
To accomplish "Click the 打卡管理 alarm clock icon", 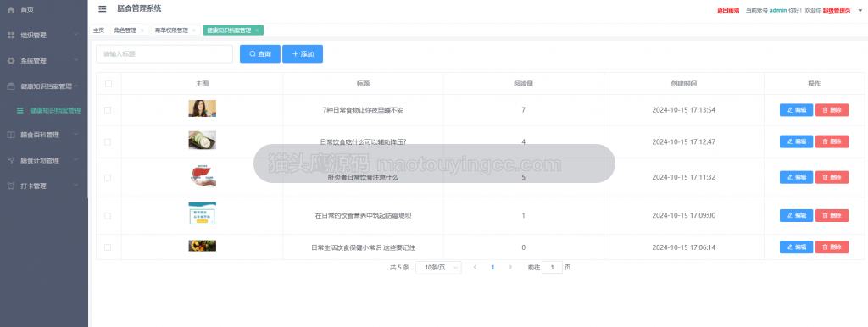I will (10, 186).
